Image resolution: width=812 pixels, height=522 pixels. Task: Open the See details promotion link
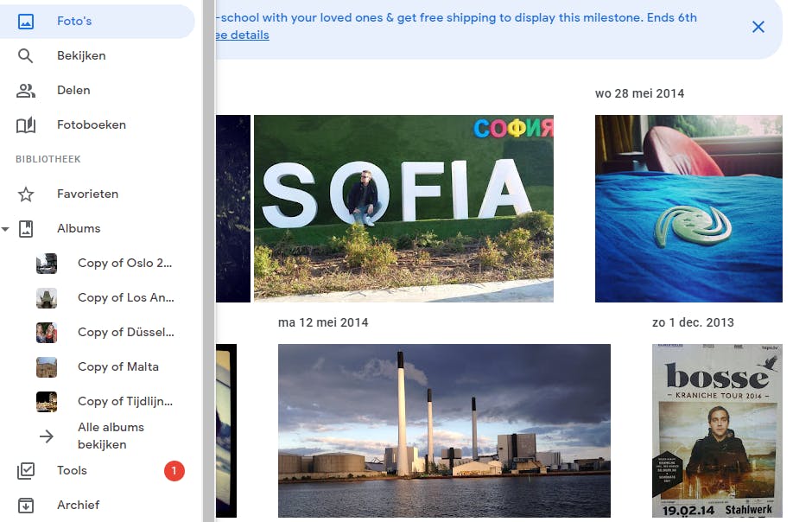pos(242,35)
